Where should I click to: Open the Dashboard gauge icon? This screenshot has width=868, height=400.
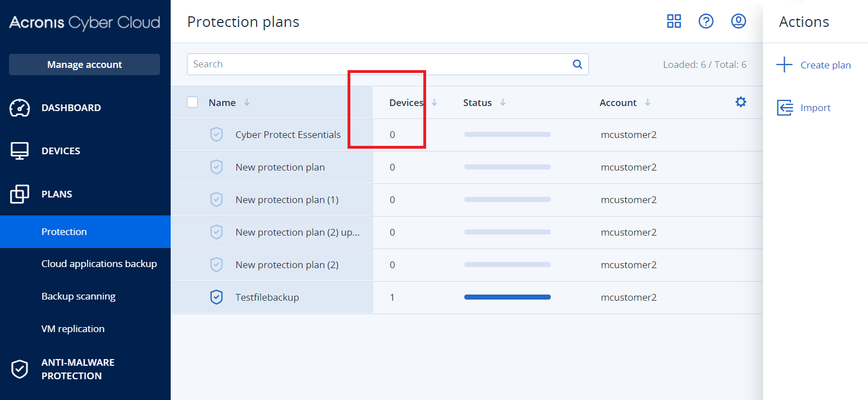[20, 108]
